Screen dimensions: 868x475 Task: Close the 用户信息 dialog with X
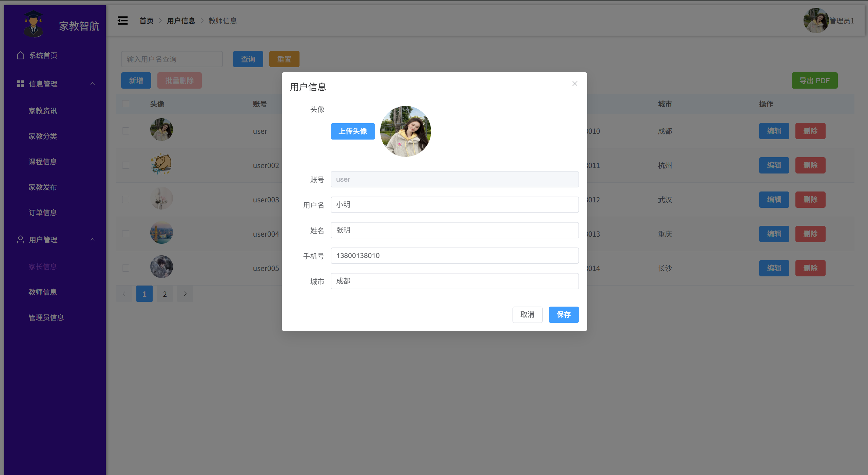[x=575, y=84]
